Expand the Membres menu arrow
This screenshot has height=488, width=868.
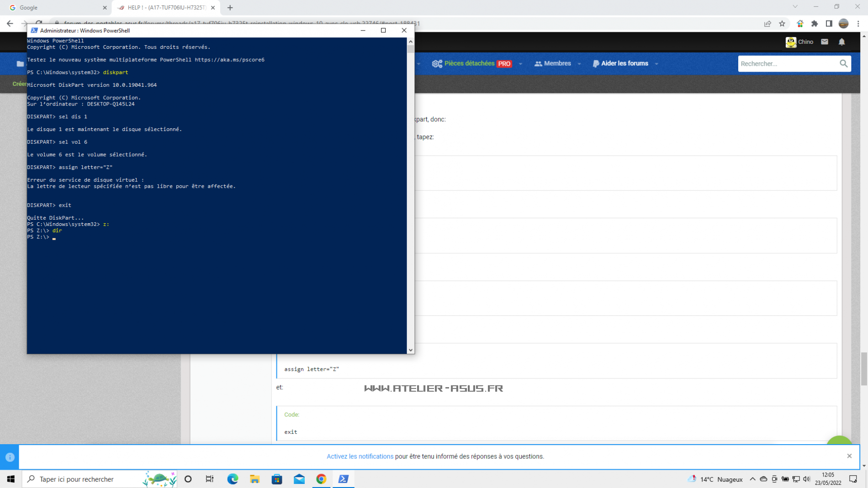pos(579,64)
